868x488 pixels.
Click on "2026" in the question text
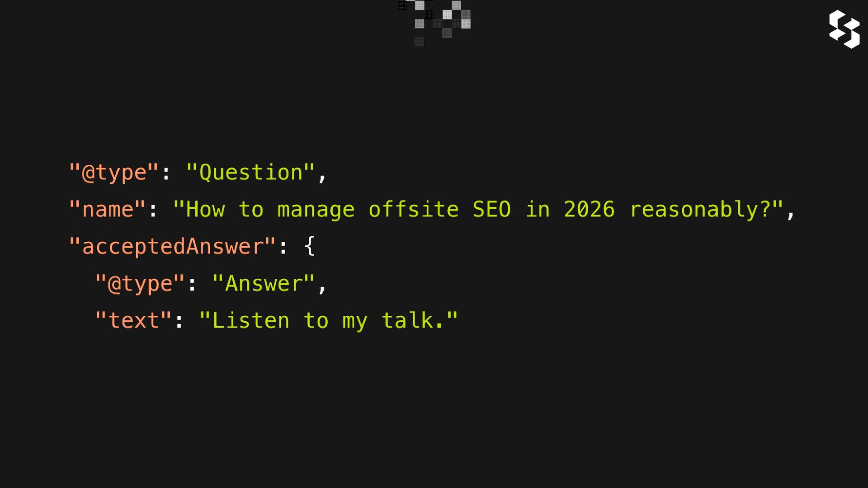[590, 210]
